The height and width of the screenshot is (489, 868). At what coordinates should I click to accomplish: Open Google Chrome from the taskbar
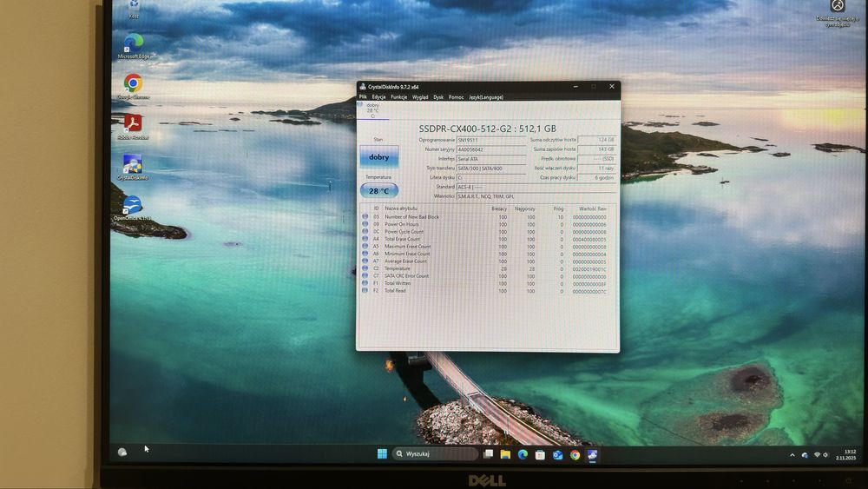(575, 454)
